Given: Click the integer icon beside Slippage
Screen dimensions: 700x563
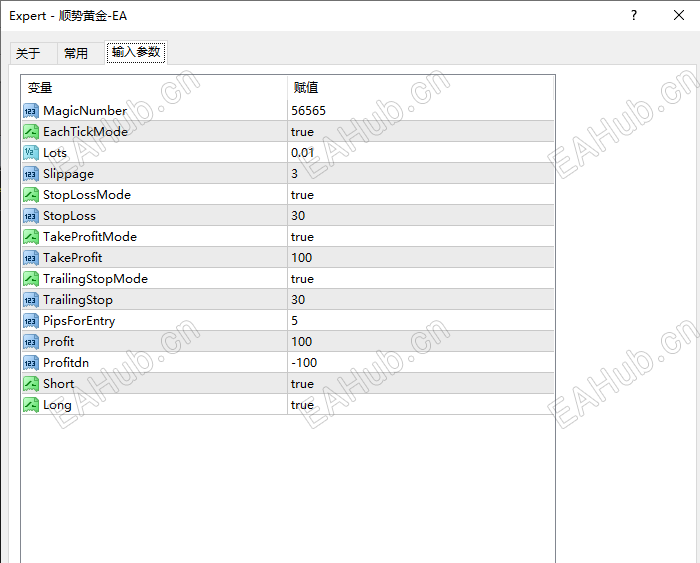Looking at the screenshot, I should click(31, 174).
